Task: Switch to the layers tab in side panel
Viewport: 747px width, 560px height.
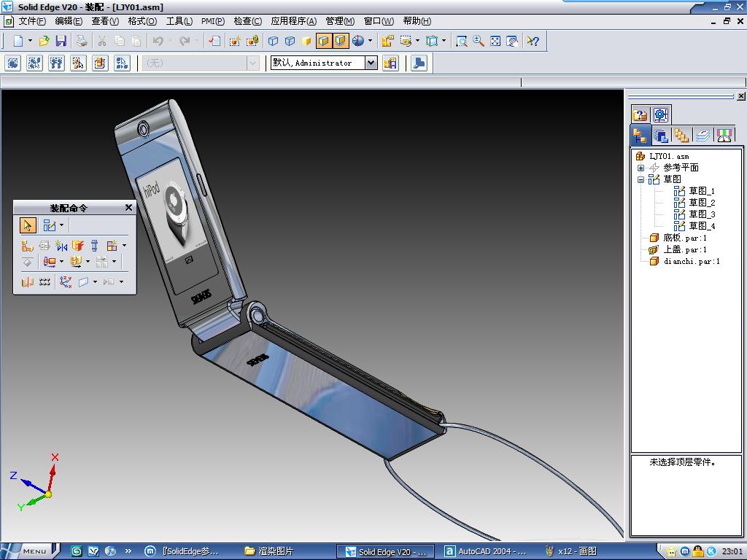Action: [x=703, y=135]
